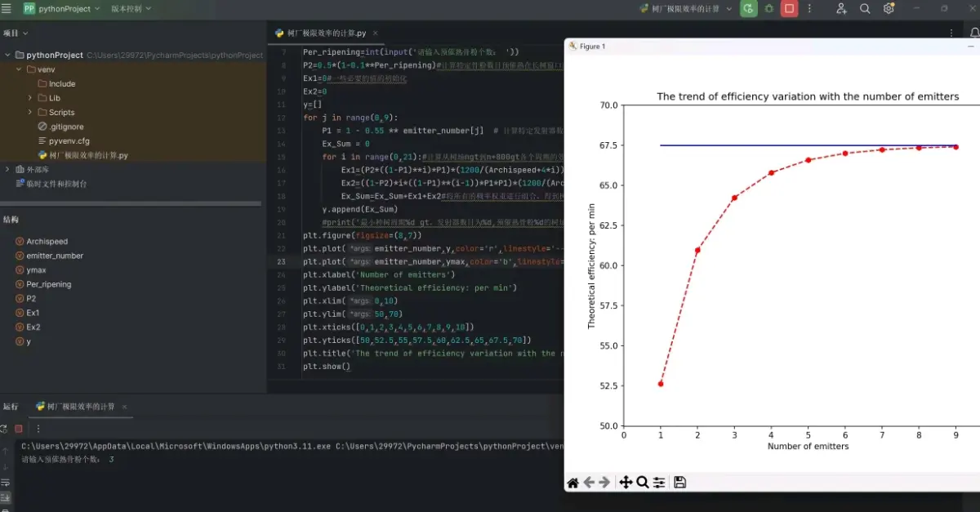Select the Pan tool in the Figure 1 toolbar
This screenshot has width=980, height=512.
(x=626, y=483)
